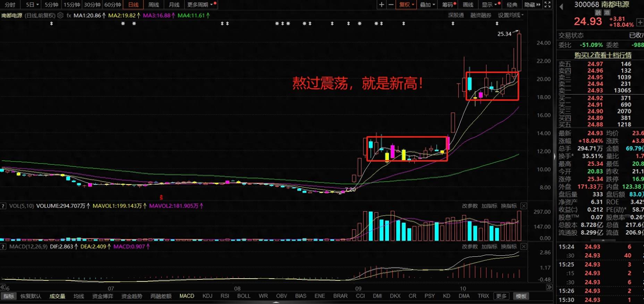Click 恢复默认 restore default
This screenshot has width=644, height=304.
pos(31,296)
